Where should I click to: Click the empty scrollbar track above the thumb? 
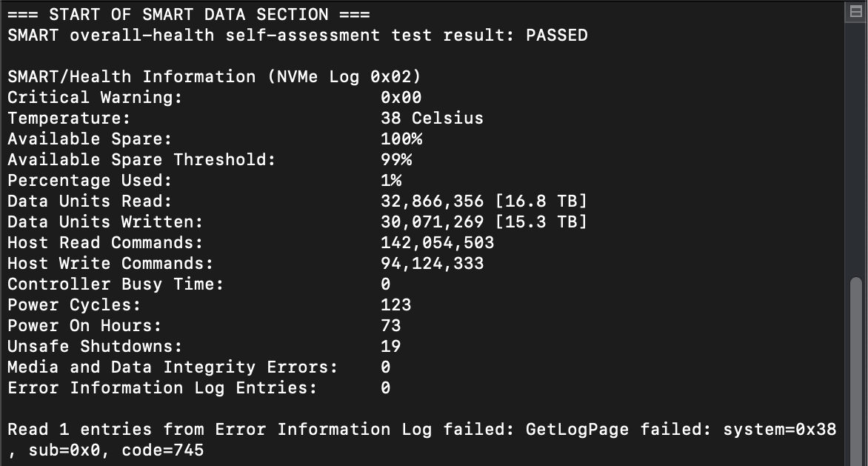(x=856, y=148)
